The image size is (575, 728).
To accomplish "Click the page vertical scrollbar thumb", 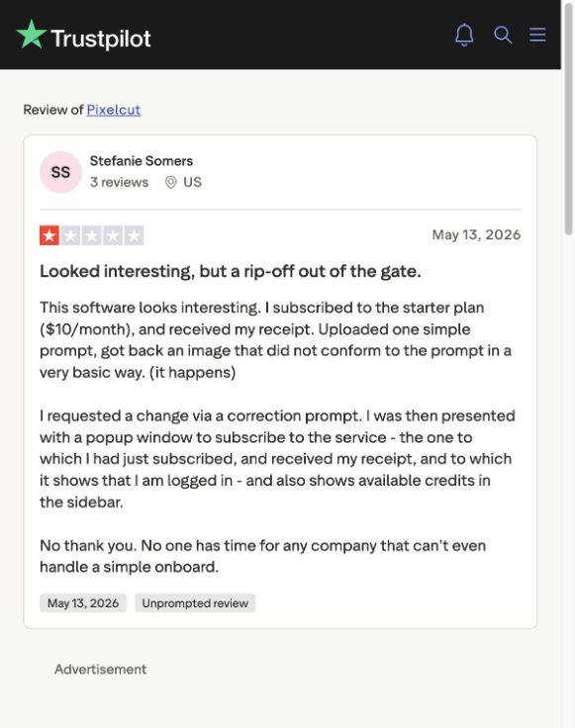I will pos(568,119).
